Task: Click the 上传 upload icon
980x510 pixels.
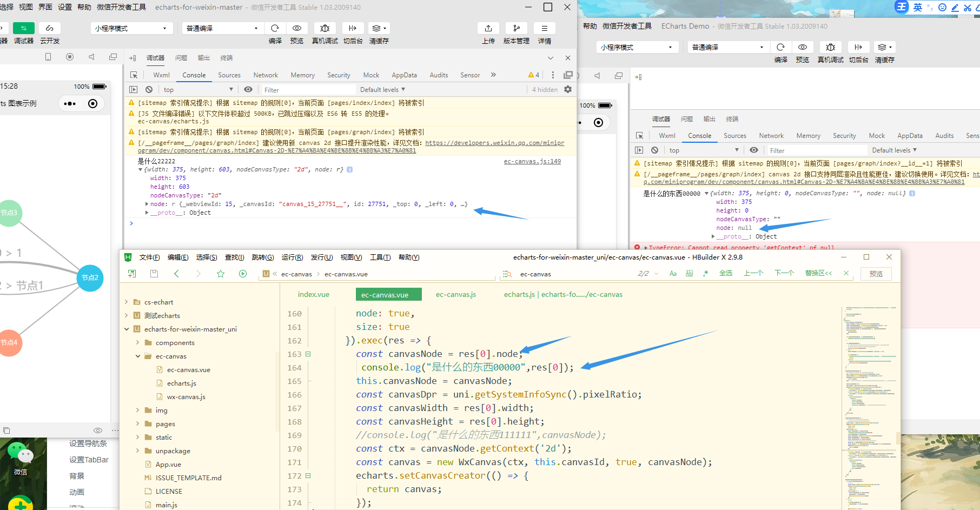Action: pos(488,28)
